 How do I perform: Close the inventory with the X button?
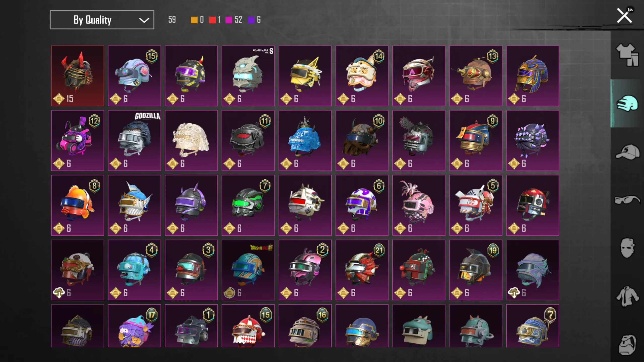(x=624, y=16)
